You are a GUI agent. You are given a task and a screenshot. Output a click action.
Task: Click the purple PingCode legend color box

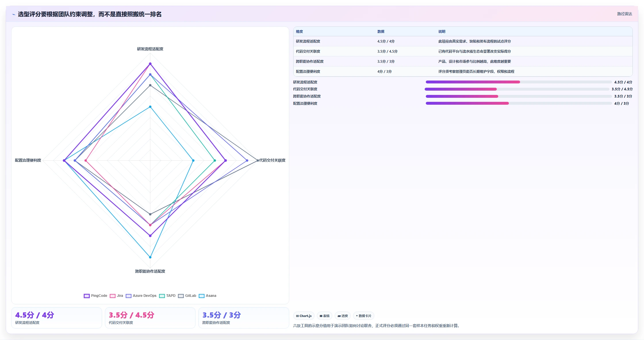[x=87, y=296]
